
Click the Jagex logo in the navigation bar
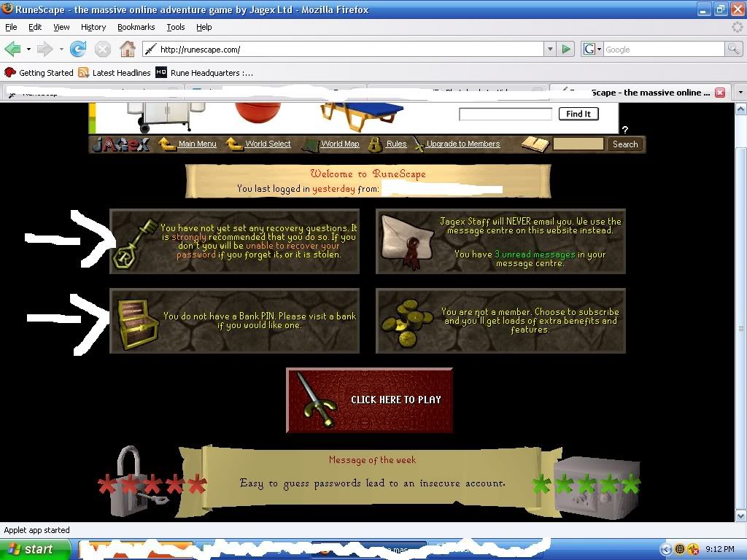[x=121, y=144]
